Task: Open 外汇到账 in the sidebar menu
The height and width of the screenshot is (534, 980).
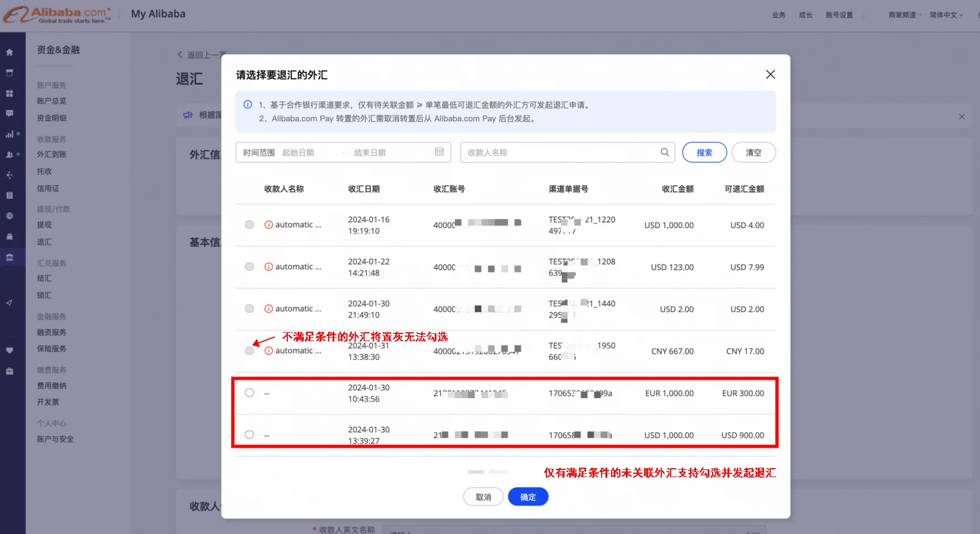Action: (x=51, y=155)
